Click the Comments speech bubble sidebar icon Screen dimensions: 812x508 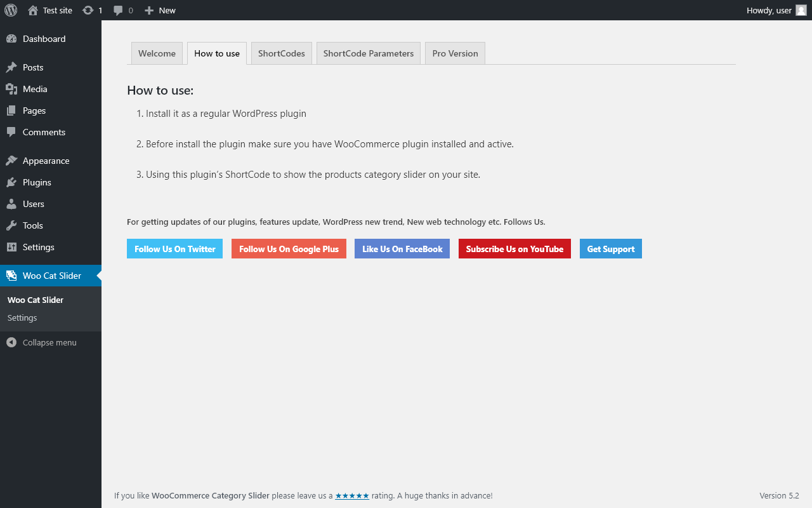(11, 132)
